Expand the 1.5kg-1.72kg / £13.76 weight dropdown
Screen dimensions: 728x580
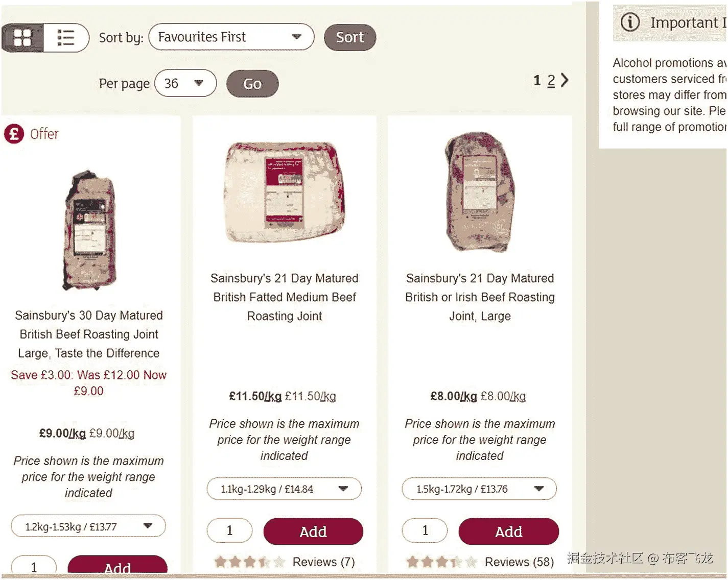(479, 489)
